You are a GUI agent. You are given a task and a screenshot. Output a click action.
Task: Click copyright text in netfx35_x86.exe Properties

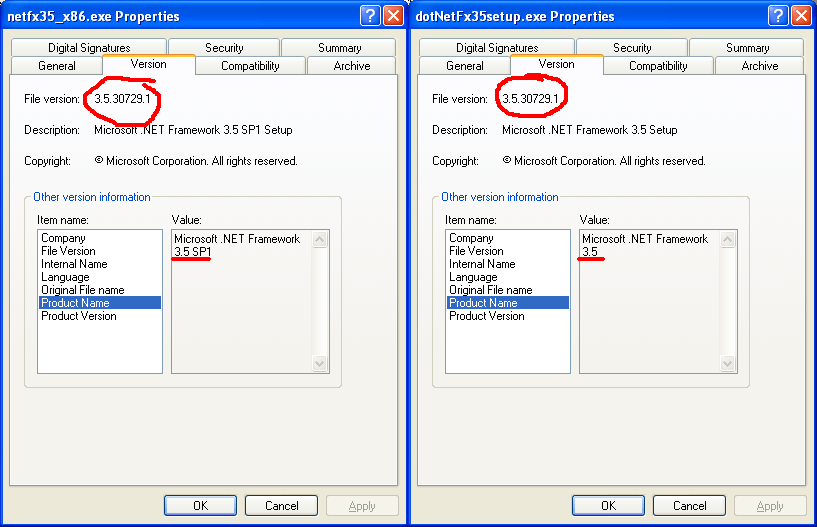click(x=196, y=161)
